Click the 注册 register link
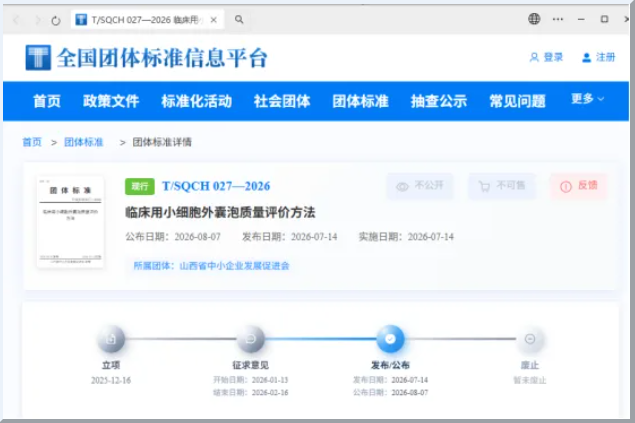The image size is (635, 423). 599,57
